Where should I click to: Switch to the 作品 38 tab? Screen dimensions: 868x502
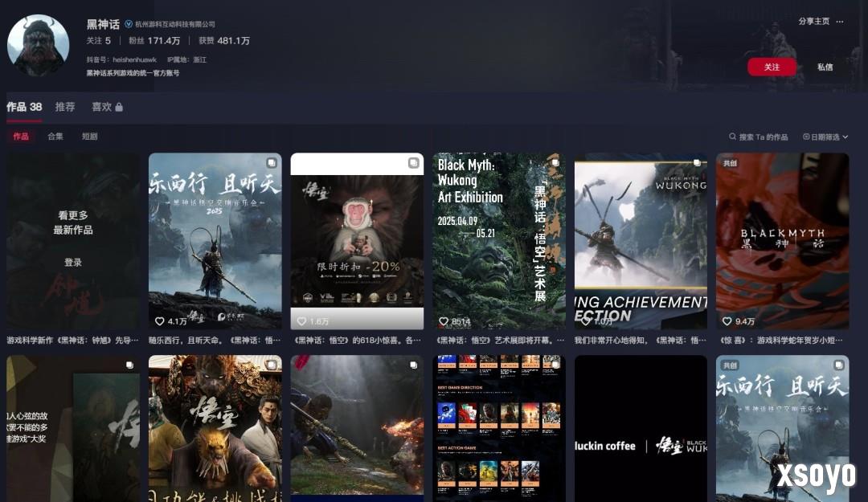click(x=24, y=107)
